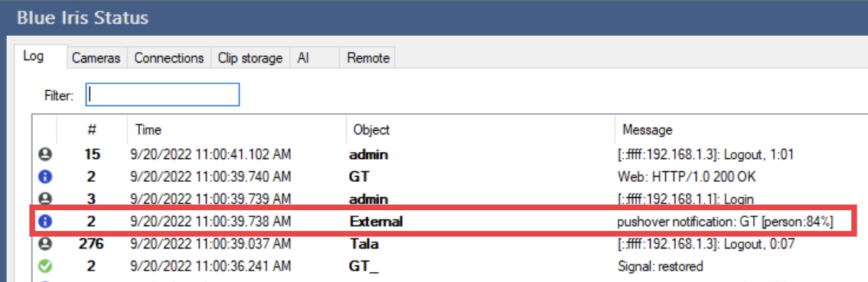Open the Clip storage tab

250,58
